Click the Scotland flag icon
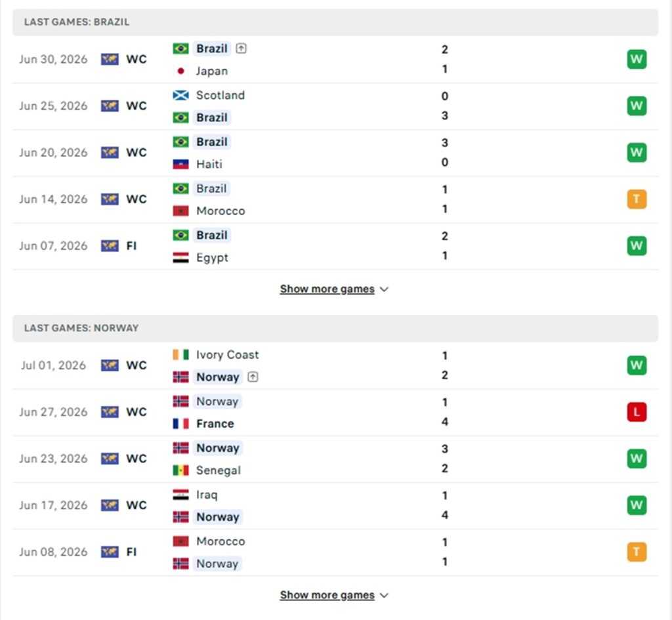672x620 pixels. pyautogui.click(x=180, y=95)
